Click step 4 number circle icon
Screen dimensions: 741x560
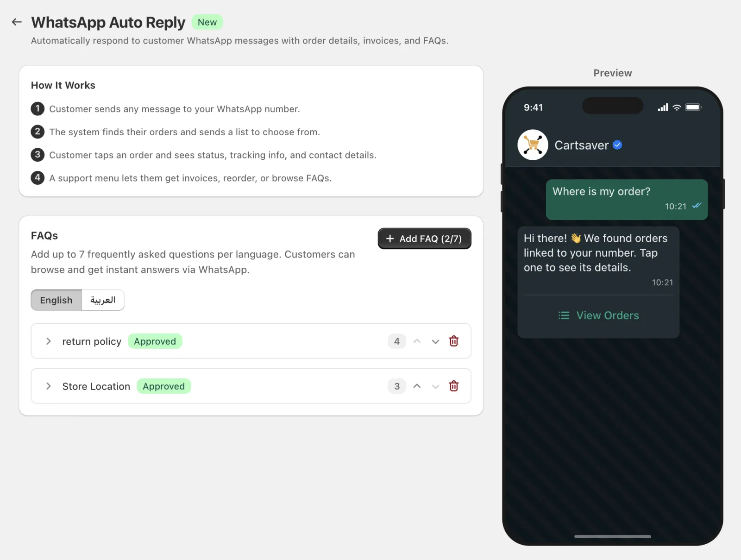coord(38,178)
